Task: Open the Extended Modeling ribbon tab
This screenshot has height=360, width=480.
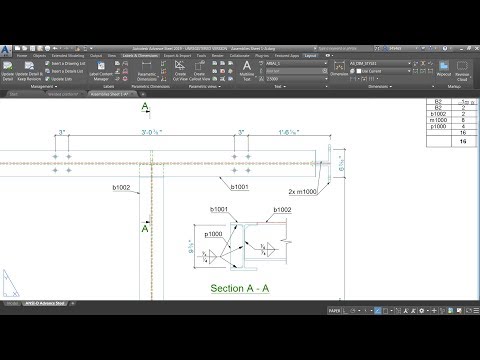Action: point(68,56)
